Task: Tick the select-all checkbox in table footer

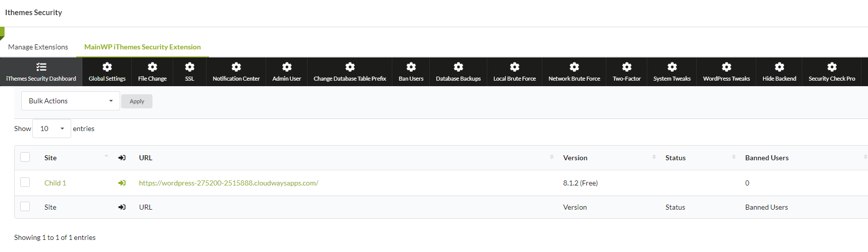Action: 25,206
